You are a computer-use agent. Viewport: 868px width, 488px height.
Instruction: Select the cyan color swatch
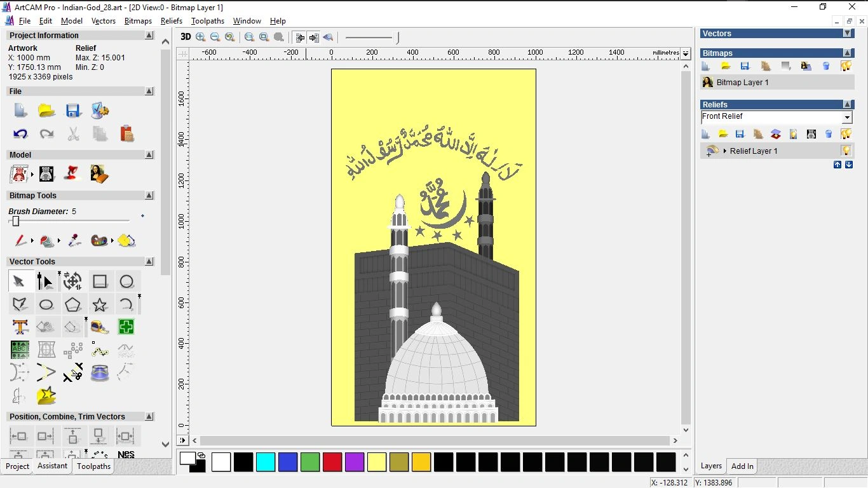(266, 463)
